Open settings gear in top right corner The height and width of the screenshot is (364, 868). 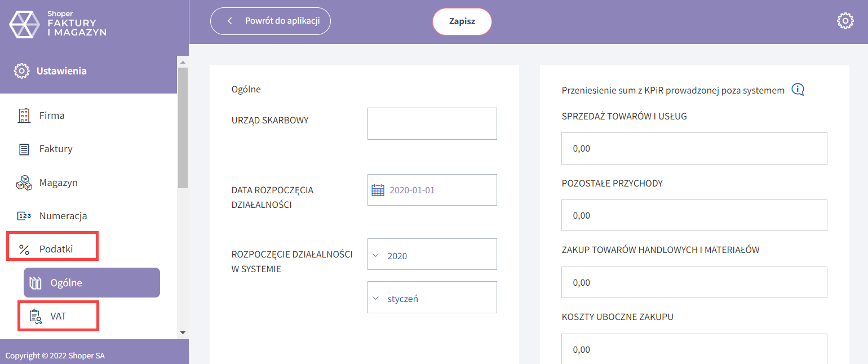tap(845, 21)
